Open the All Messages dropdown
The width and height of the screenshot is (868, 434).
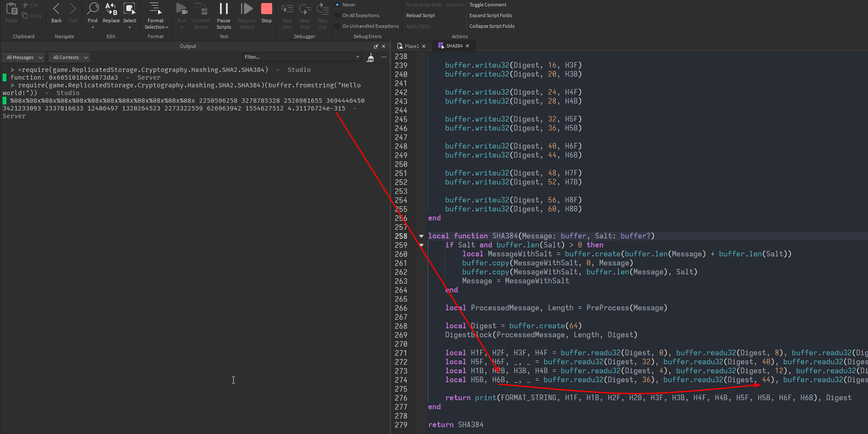[x=23, y=57]
